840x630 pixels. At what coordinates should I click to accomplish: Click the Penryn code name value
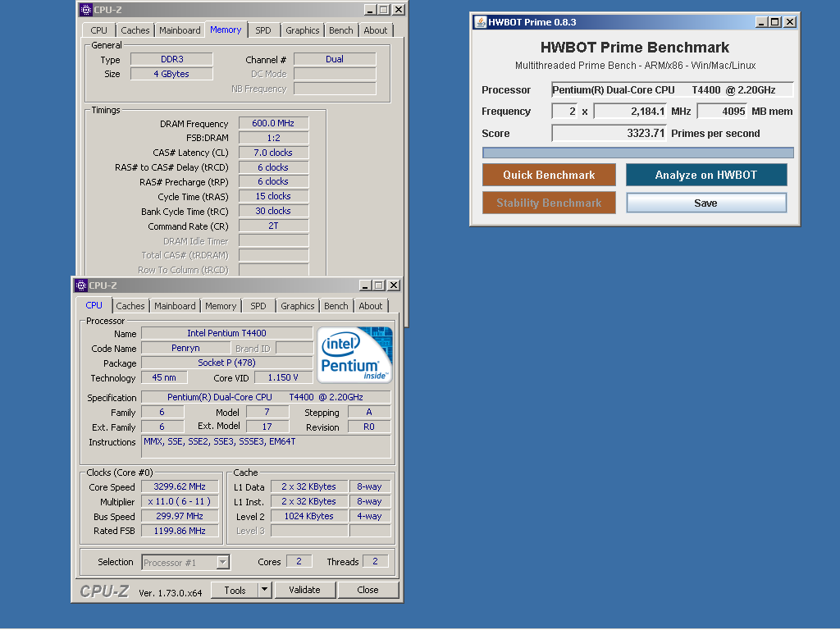(x=186, y=348)
